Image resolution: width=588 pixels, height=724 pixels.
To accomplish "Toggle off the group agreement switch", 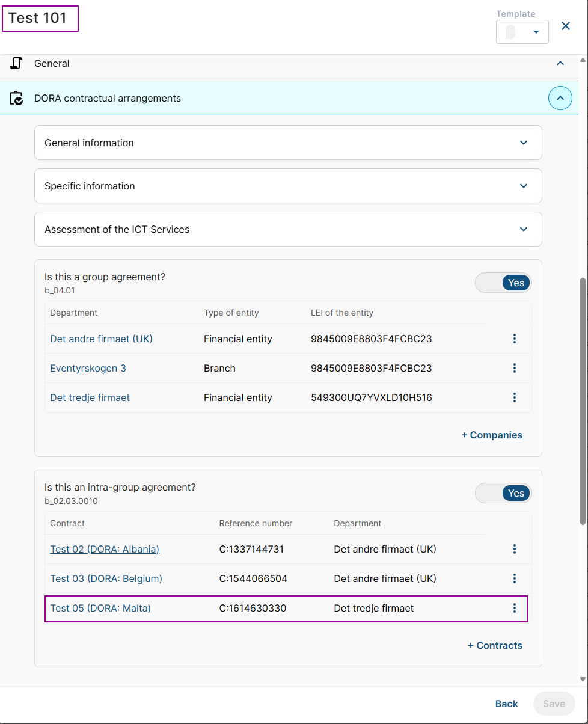I will coord(503,283).
